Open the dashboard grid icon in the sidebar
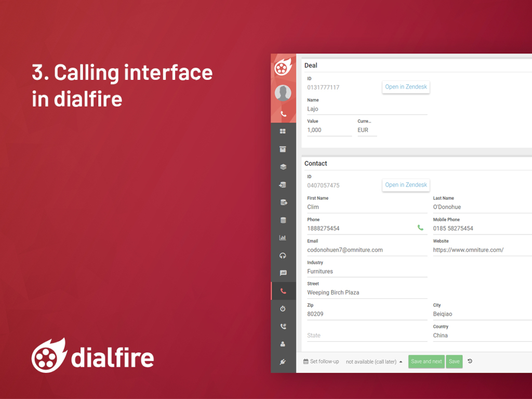Screen dimensions: 532x399 [x=283, y=131]
